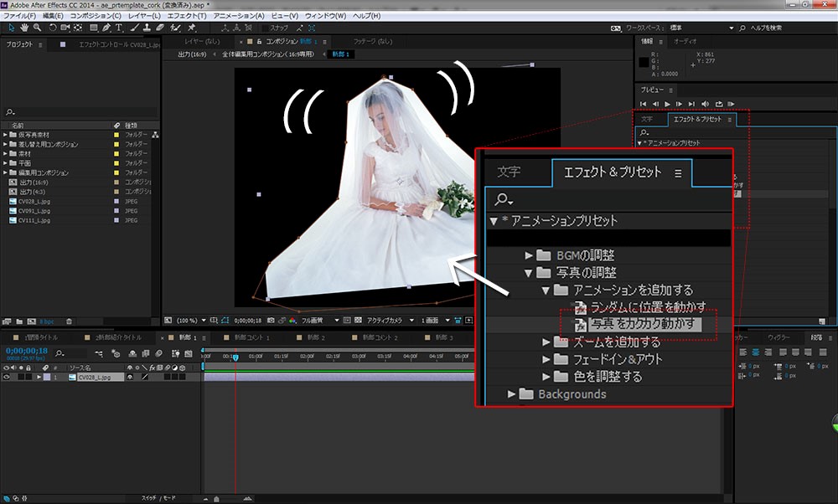Select the Zoom magnifier tool
The image size is (838, 504).
coord(38,28)
